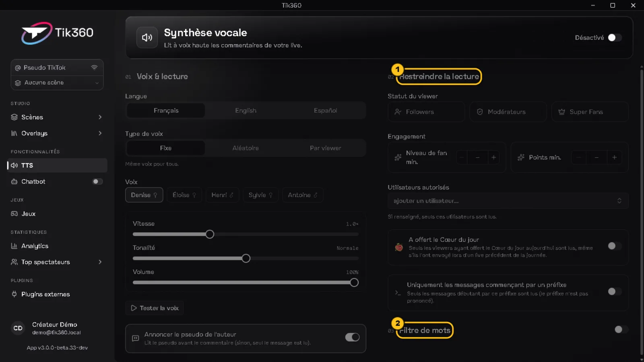Image resolution: width=644 pixels, height=362 pixels.
Task: Toggle the prefix-only messages switch
Action: tap(615, 291)
